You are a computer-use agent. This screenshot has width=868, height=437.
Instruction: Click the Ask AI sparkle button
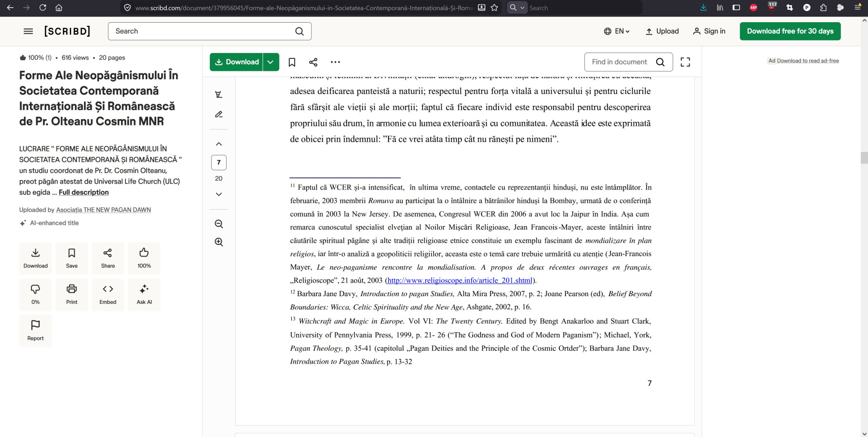tap(144, 294)
